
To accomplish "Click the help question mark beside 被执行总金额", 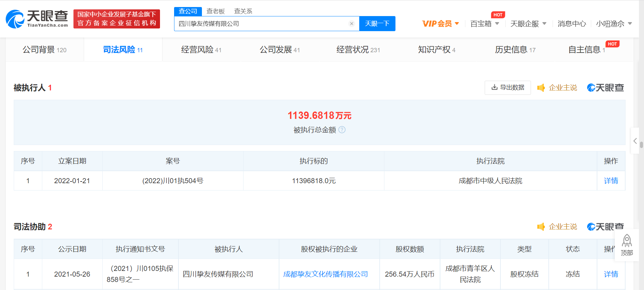I will [342, 130].
